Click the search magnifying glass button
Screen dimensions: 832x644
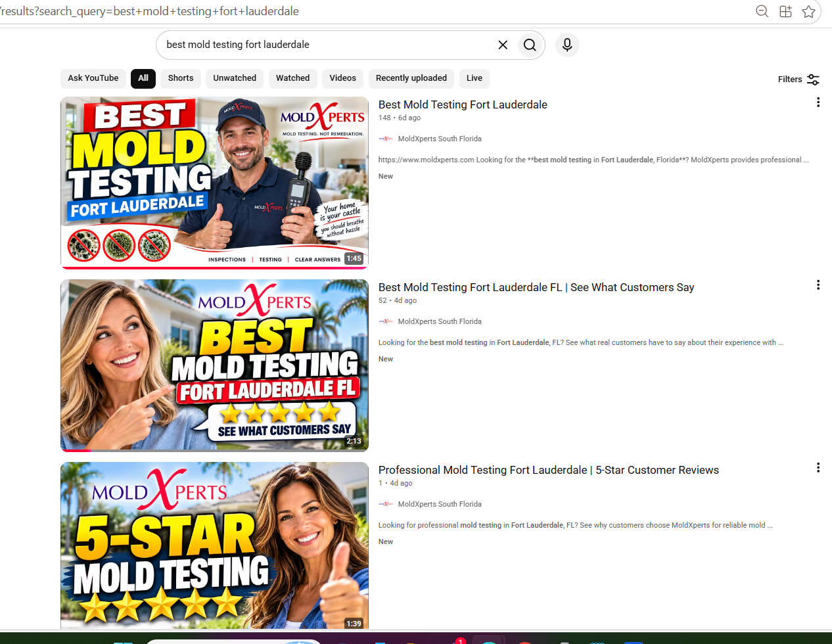click(x=530, y=45)
